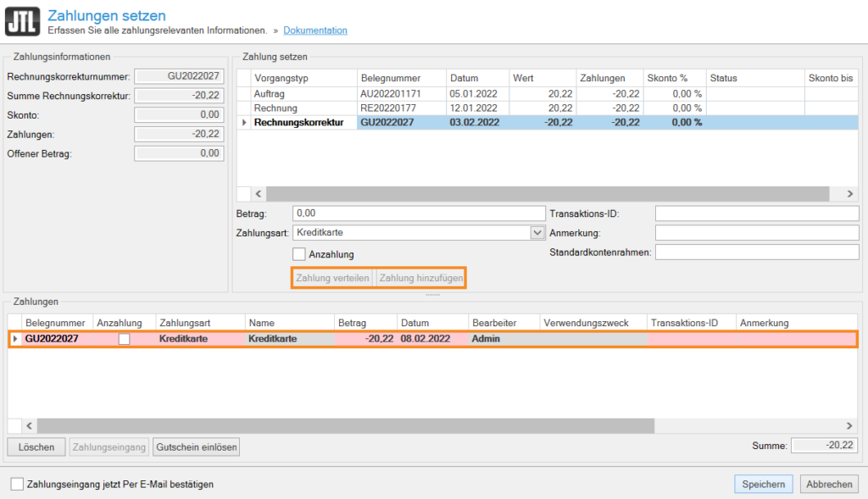The image size is (868, 499).
Task: Open Gutschein einlösen
Action: 197,446
